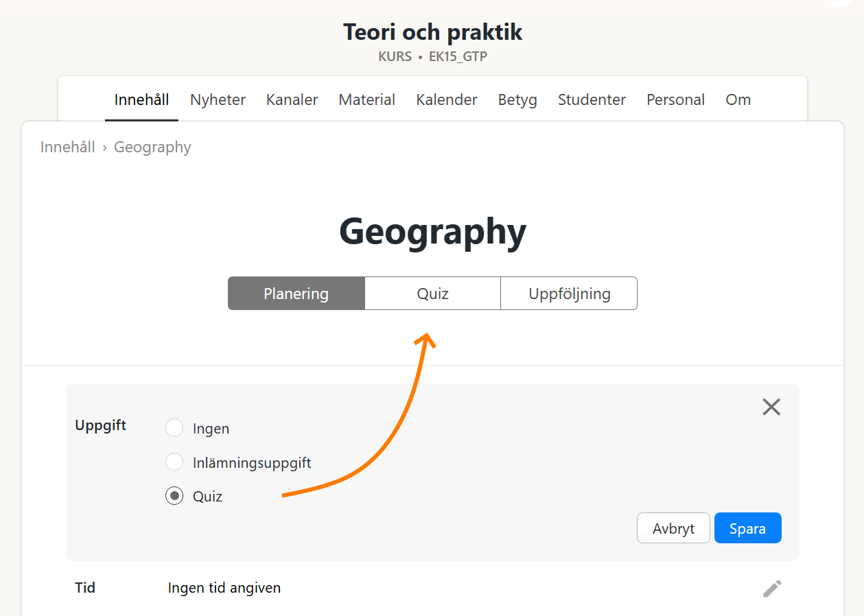
Task: Show the Kalender tab
Action: (x=446, y=99)
